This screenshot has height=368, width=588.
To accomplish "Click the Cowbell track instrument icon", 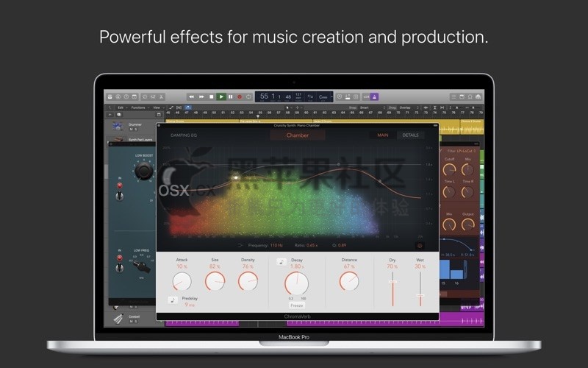I will [118, 319].
